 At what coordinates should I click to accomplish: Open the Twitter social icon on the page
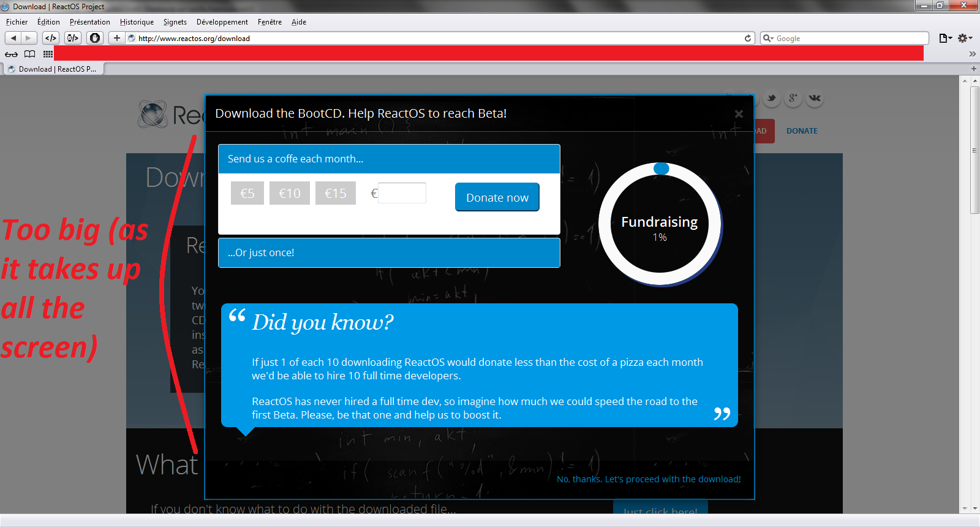(x=772, y=98)
